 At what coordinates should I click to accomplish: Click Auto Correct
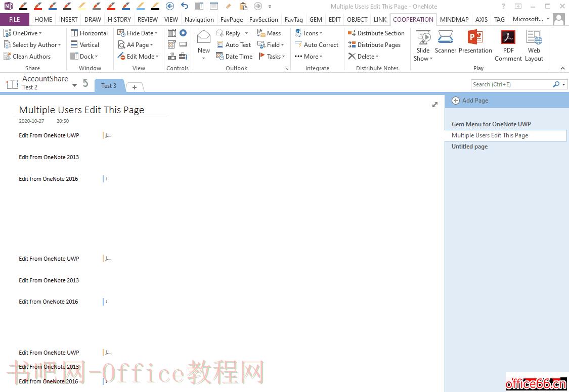pyautogui.click(x=317, y=44)
